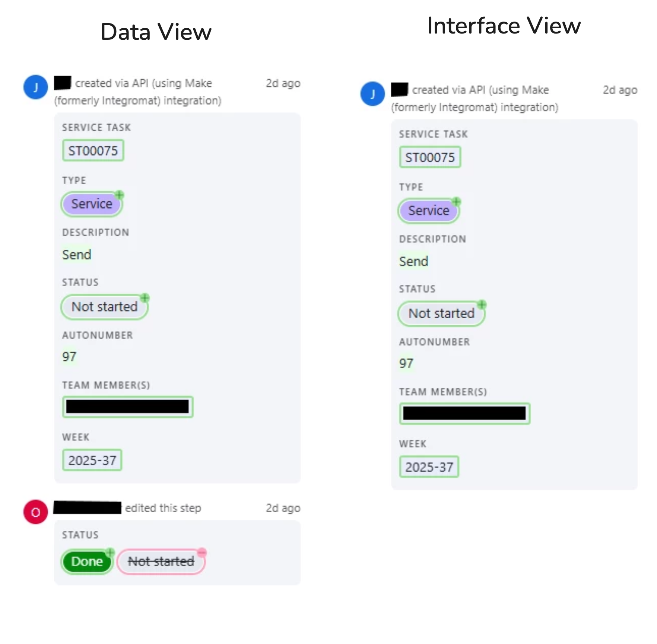Click the struck-through Not started status pill

coord(161,562)
